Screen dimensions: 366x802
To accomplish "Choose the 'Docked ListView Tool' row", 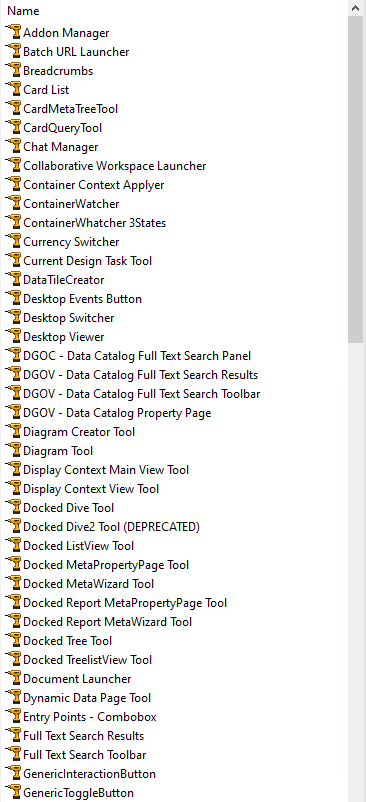I will click(79, 546).
